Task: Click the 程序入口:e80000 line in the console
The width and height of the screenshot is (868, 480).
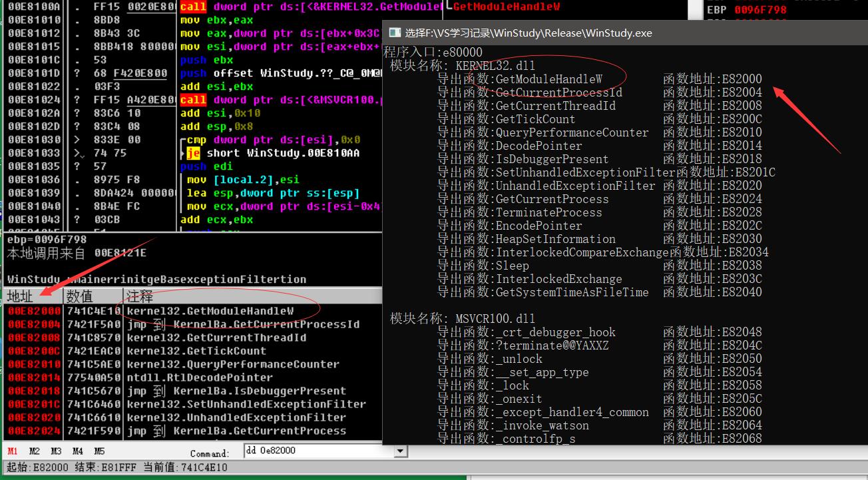Action: click(x=433, y=52)
